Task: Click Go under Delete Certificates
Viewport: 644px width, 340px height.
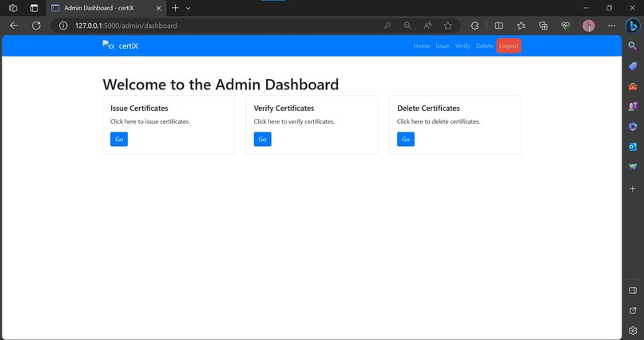Action: [x=406, y=139]
